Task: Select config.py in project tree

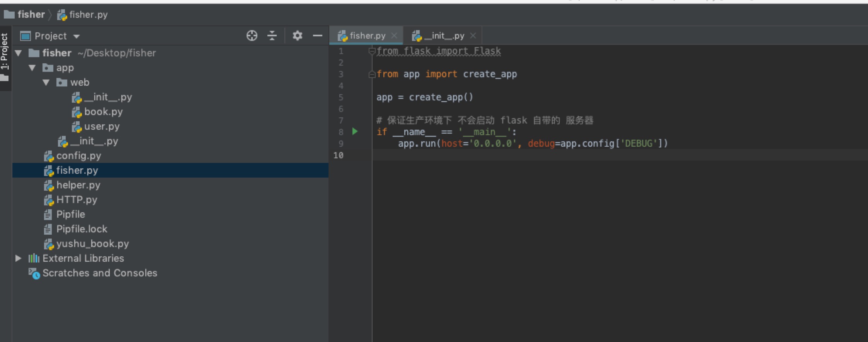Action: tap(73, 156)
